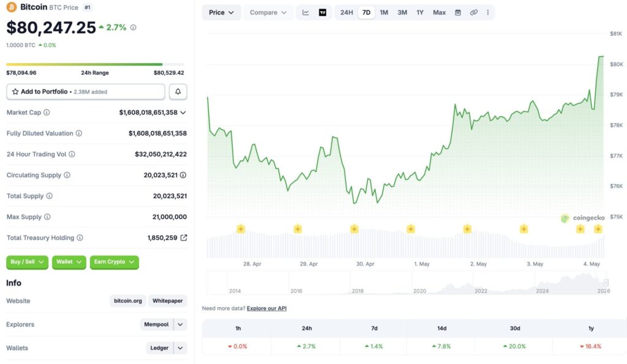This screenshot has width=627, height=364.
Task: Open Total Treasury Holding info icon
Action: click(x=80, y=237)
